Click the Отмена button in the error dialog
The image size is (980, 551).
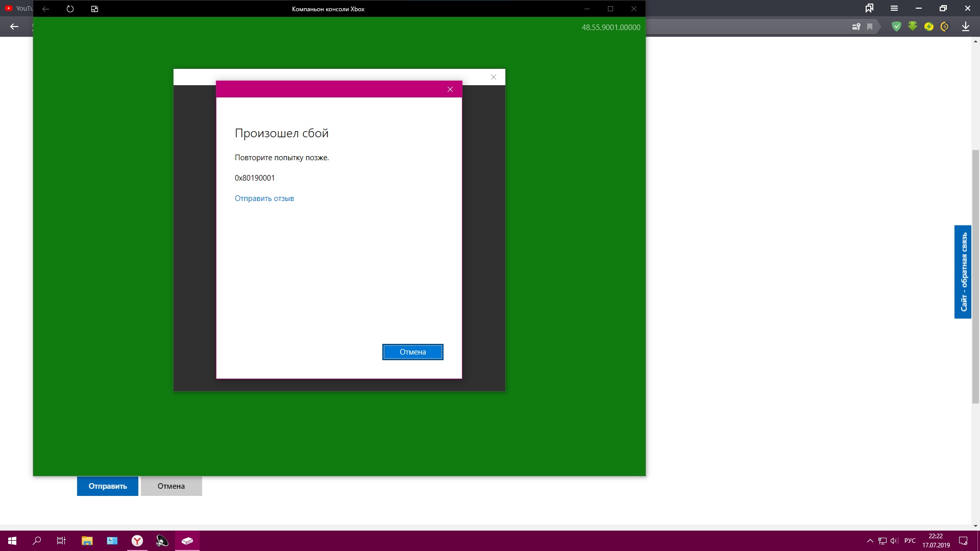[412, 352]
